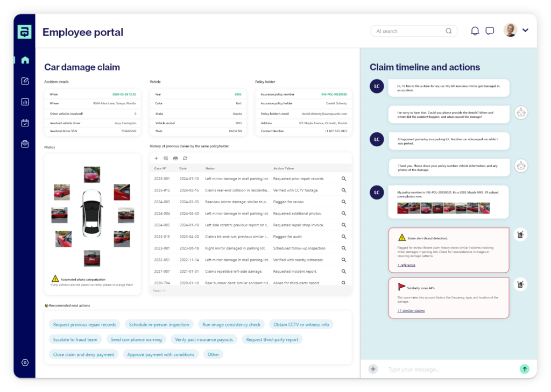Refresh the claims history list
The image size is (551, 392).
click(185, 158)
